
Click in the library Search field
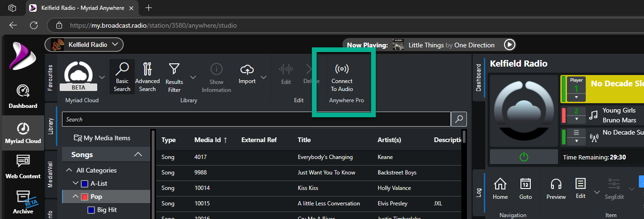(x=256, y=120)
